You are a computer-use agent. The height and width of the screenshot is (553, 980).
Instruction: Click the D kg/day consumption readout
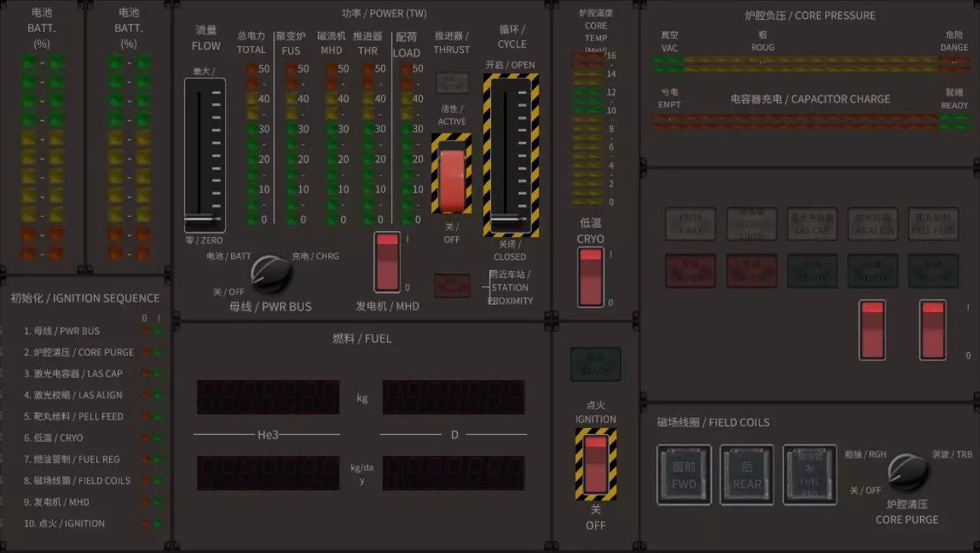point(454,473)
